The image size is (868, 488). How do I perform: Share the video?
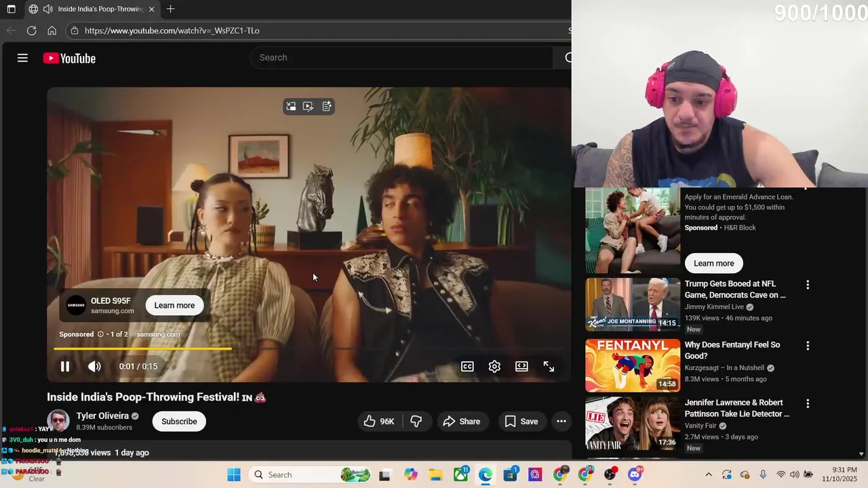point(462,422)
